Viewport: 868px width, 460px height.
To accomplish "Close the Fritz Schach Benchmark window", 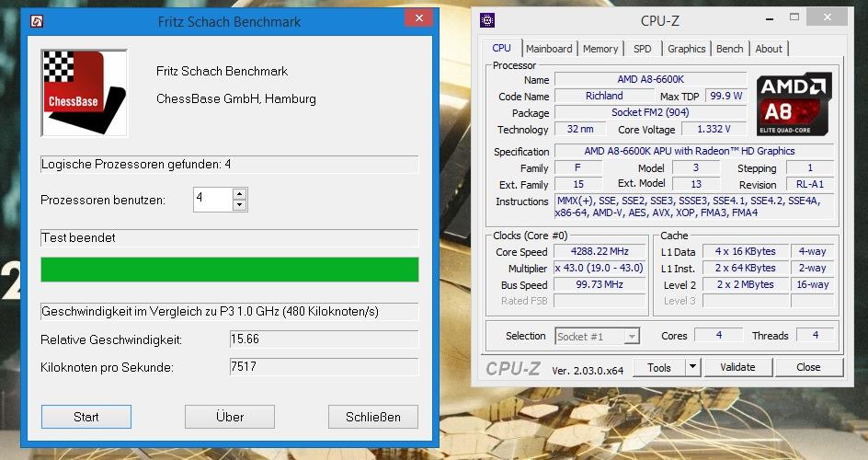I will pyautogui.click(x=419, y=18).
